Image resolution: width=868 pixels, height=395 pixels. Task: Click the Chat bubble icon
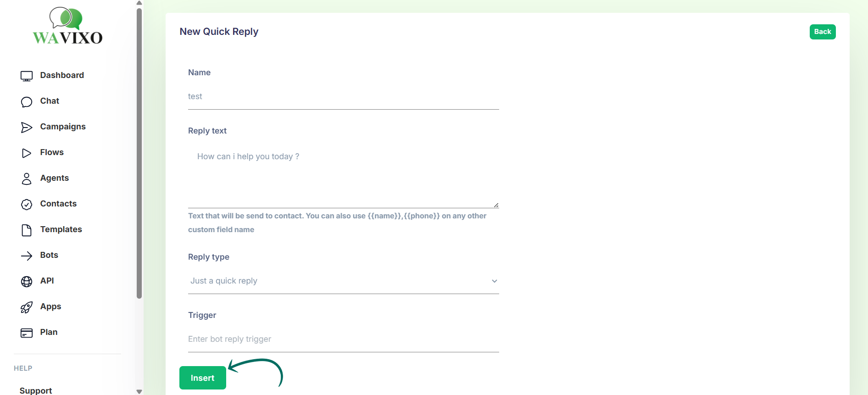(27, 102)
